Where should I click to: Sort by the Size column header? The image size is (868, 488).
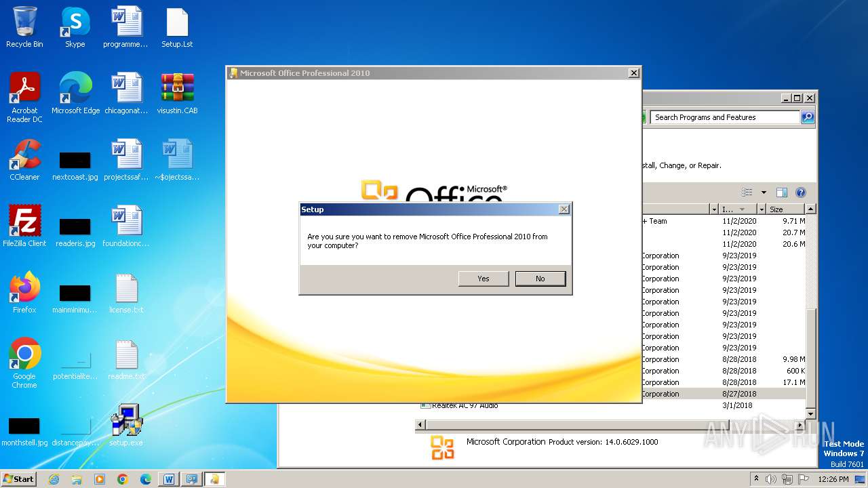tap(786, 209)
